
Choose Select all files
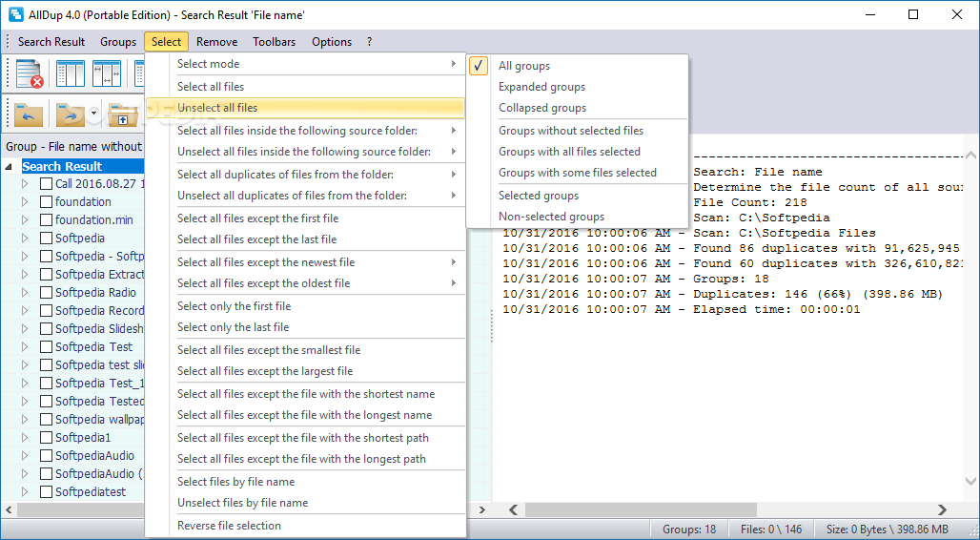pos(306,87)
